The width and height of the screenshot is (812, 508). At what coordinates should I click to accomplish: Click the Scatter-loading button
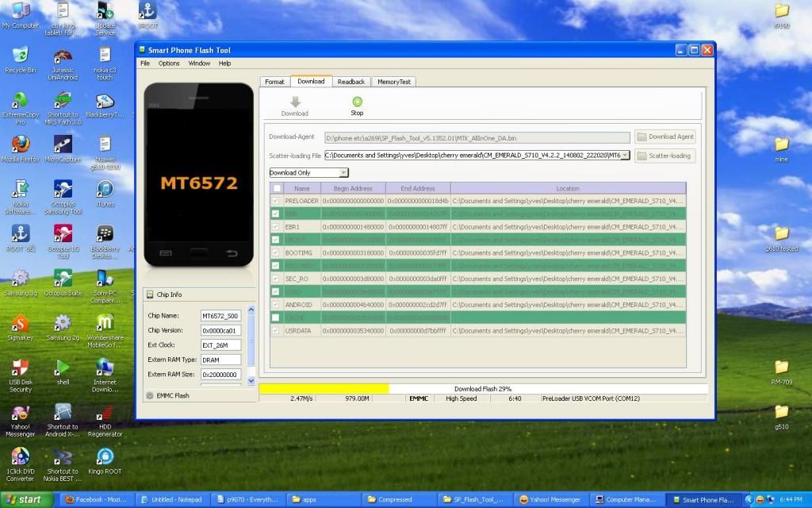pyautogui.click(x=665, y=156)
